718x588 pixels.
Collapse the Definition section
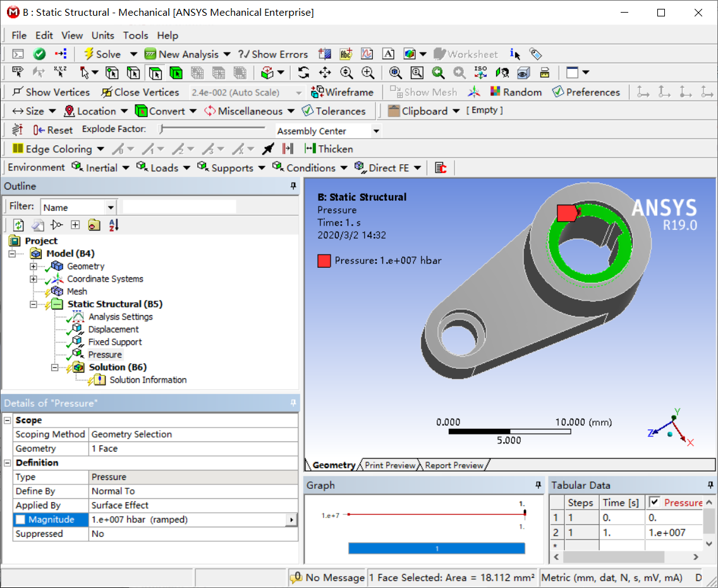(8, 462)
